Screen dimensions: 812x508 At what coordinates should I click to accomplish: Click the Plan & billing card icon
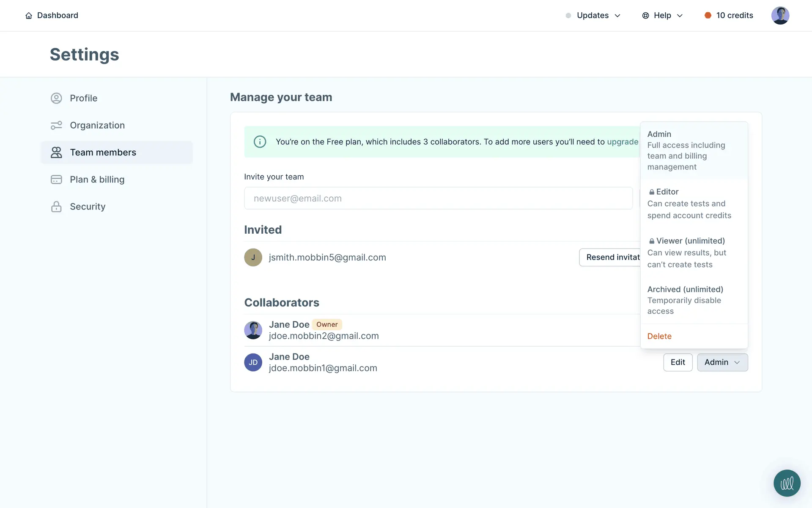point(56,179)
